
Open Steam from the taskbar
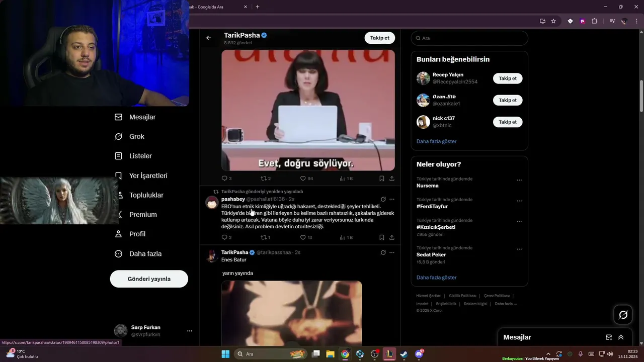[404, 354]
